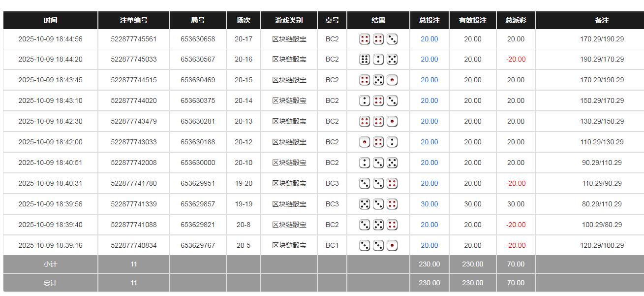Click the first die in the 20-12 row
644x296 pixels.
[365, 142]
